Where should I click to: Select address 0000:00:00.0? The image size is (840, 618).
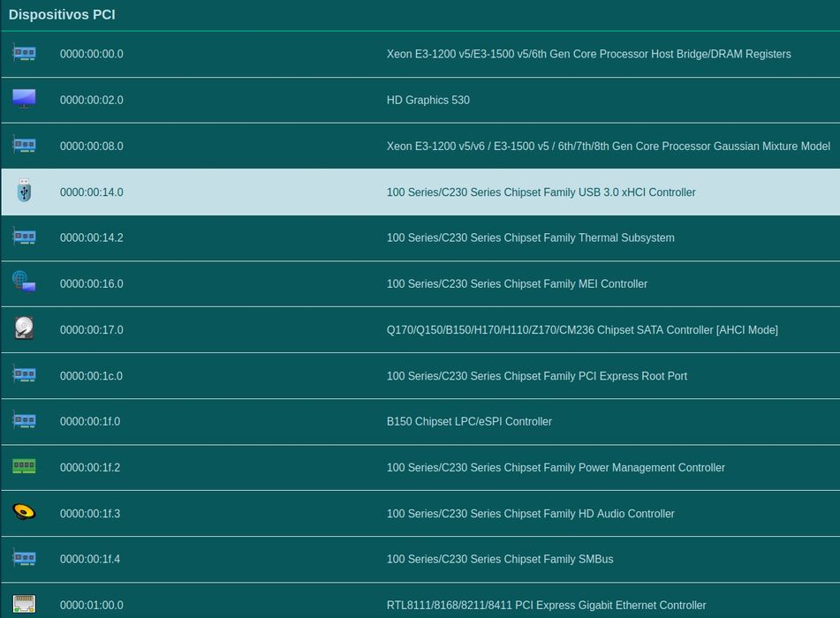point(92,54)
